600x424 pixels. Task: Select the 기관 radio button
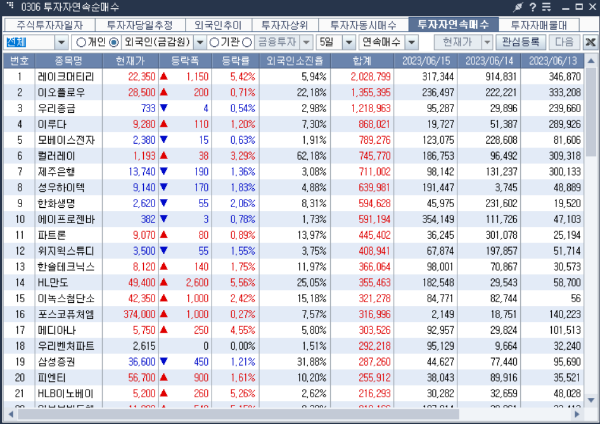(214, 42)
